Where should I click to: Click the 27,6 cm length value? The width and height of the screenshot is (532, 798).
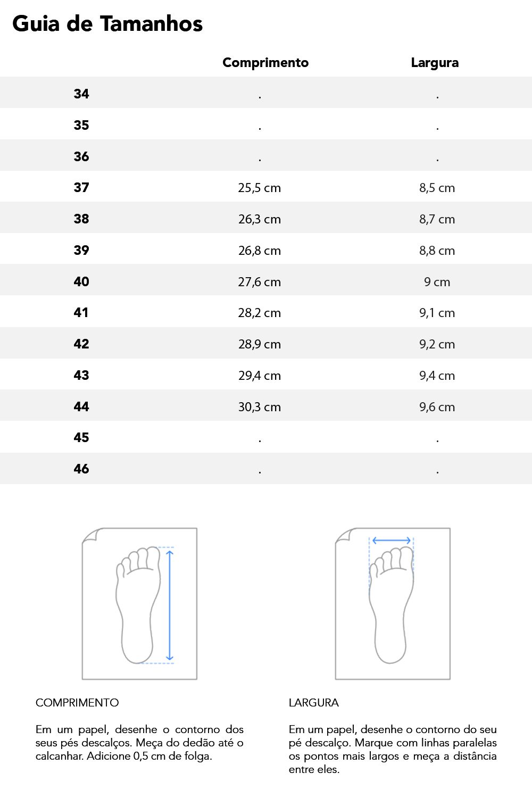click(x=260, y=282)
